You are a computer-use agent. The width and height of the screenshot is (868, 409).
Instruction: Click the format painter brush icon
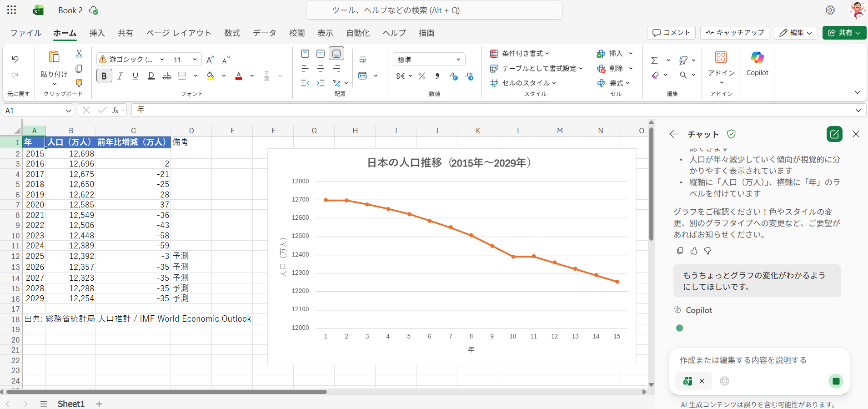(79, 83)
